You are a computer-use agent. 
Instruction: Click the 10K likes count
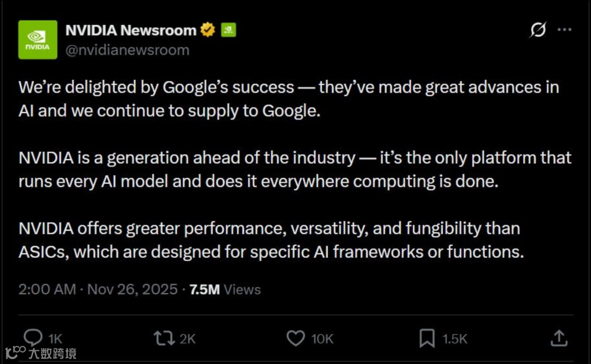322,339
